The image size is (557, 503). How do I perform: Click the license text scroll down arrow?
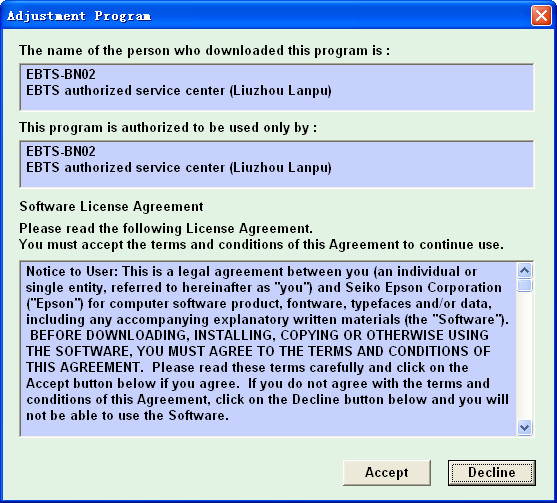525,427
